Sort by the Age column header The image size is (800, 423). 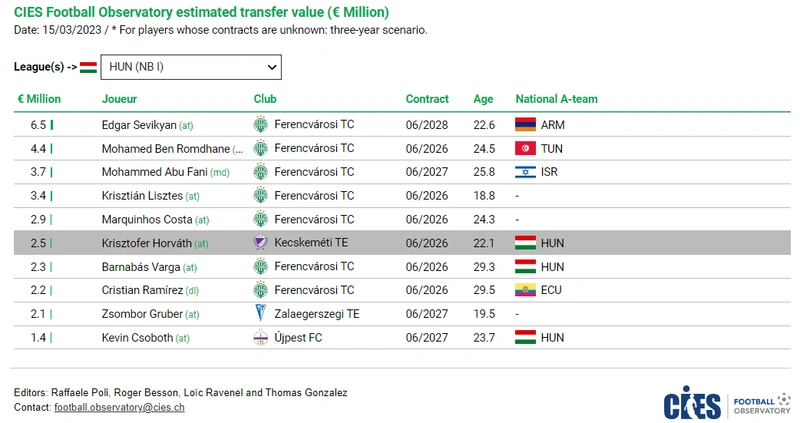483,99
